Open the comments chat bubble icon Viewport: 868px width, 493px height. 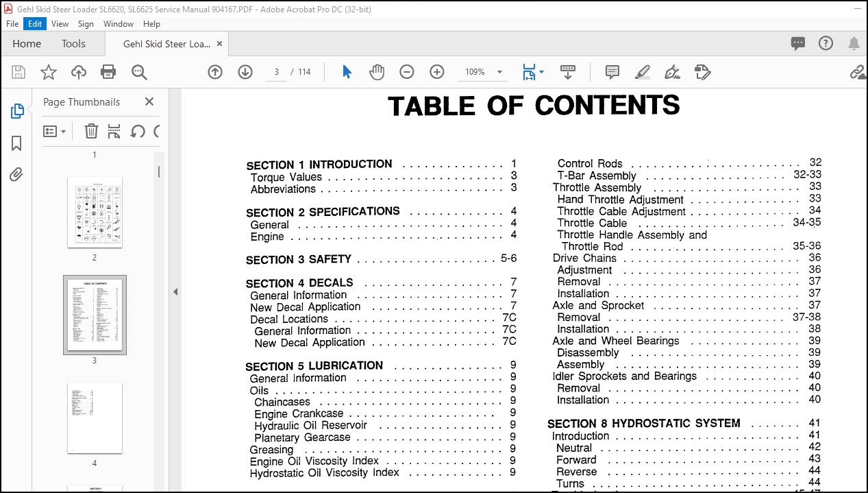[798, 43]
